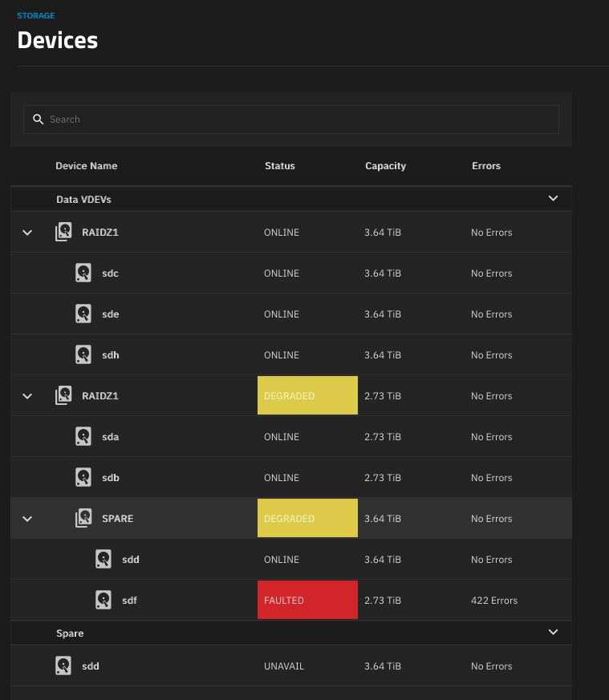The image size is (609, 700).
Task: Click the Spare section label
Action: click(x=70, y=633)
